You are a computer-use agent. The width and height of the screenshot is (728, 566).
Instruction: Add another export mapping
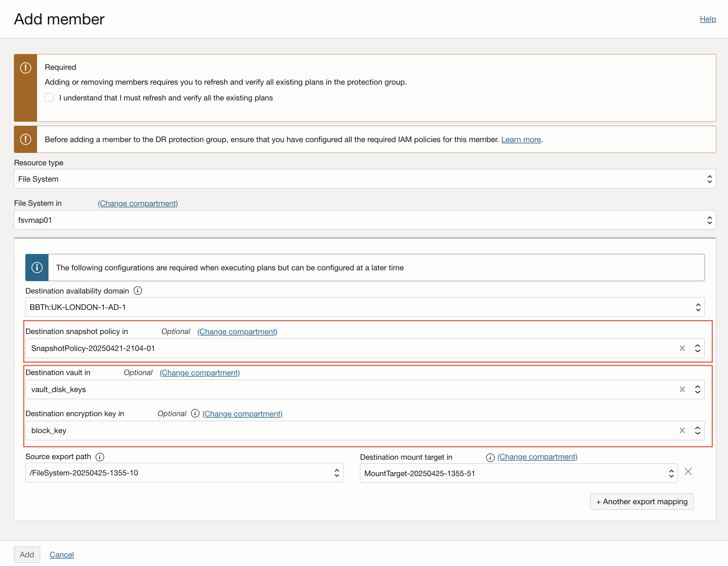pyautogui.click(x=641, y=501)
